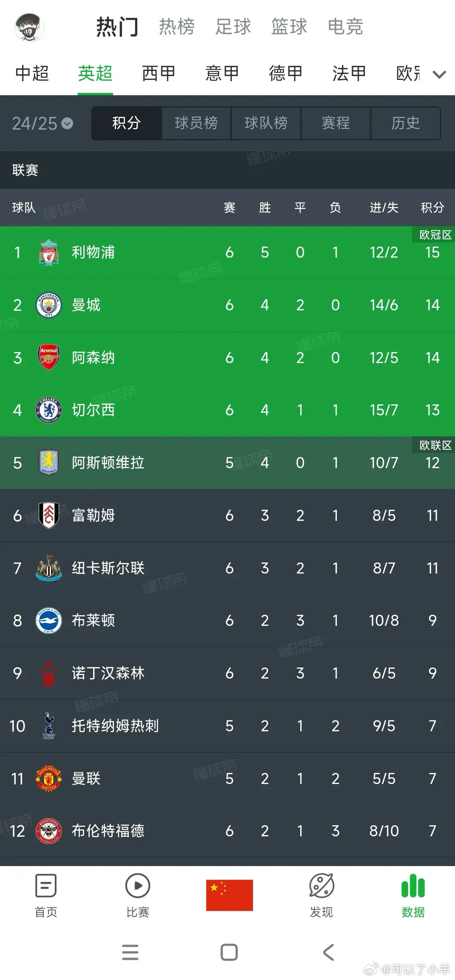Image resolution: width=455 pixels, height=980 pixels.
Task: Tap the Arsenal club badge
Action: [x=49, y=358]
